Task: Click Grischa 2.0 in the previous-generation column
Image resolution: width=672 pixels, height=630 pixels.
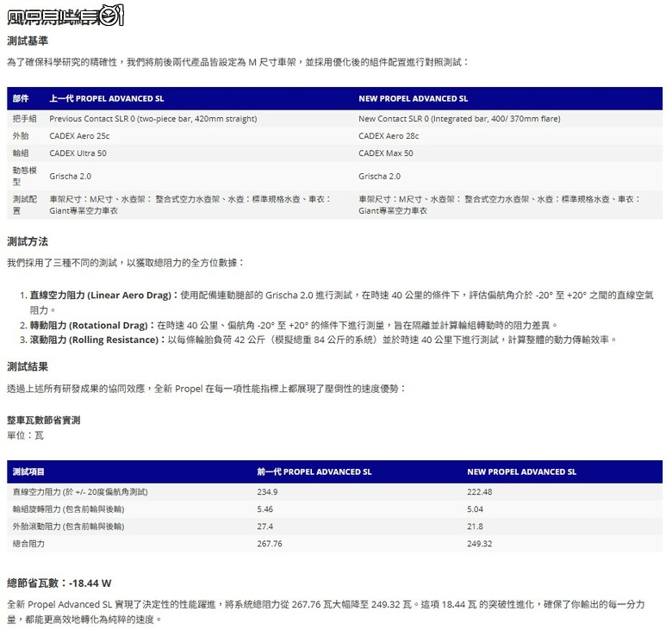Action: [71, 177]
